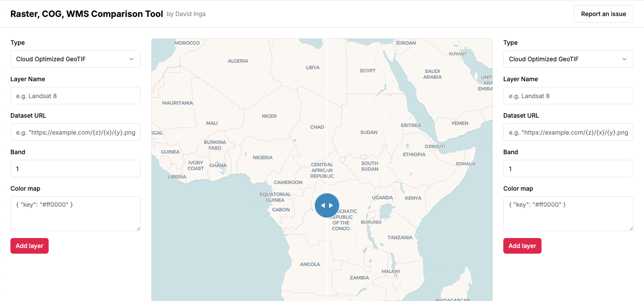Click the right textarea resize grip
Screen dimensions: 644x301
tap(631, 228)
